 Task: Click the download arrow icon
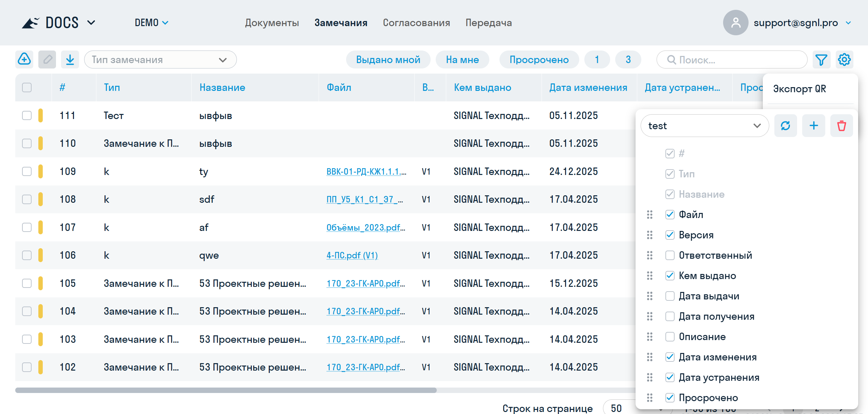70,60
